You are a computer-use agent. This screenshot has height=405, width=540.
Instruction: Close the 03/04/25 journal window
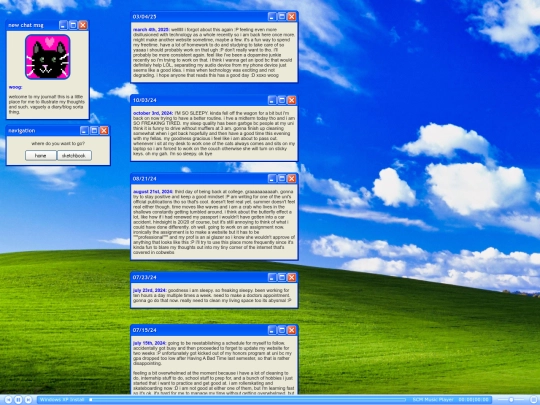[x=292, y=17]
